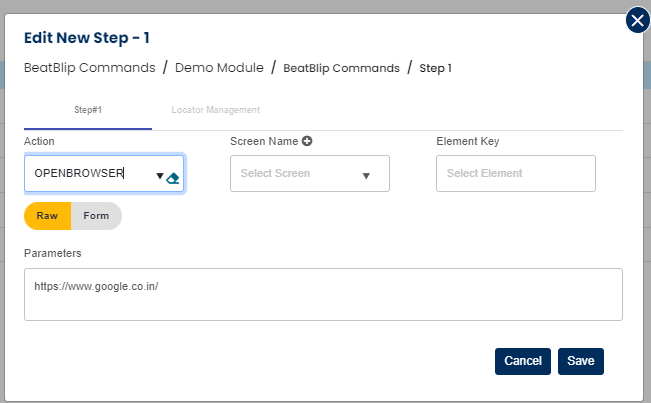Click the Edit New Step - 1 title
The height and width of the screenshot is (403, 651).
87,38
